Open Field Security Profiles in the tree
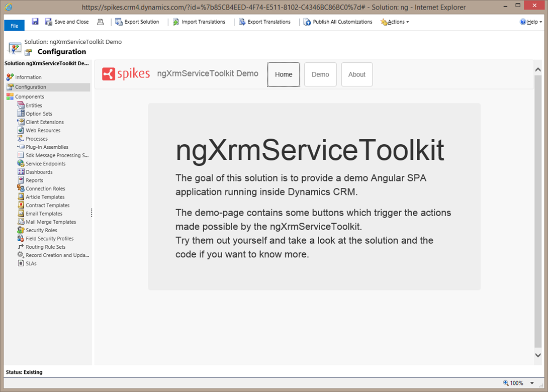The image size is (548, 392). (x=50, y=239)
